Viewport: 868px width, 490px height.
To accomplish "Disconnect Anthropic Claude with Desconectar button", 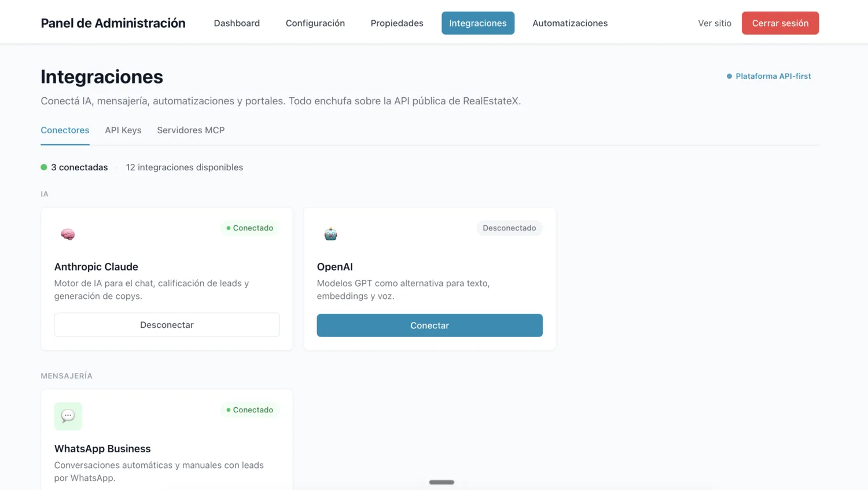I will coord(167,325).
